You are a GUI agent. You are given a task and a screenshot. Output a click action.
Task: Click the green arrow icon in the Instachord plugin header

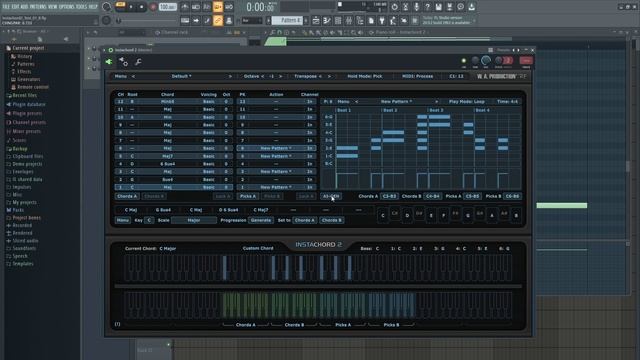pyautogui.click(x=109, y=62)
